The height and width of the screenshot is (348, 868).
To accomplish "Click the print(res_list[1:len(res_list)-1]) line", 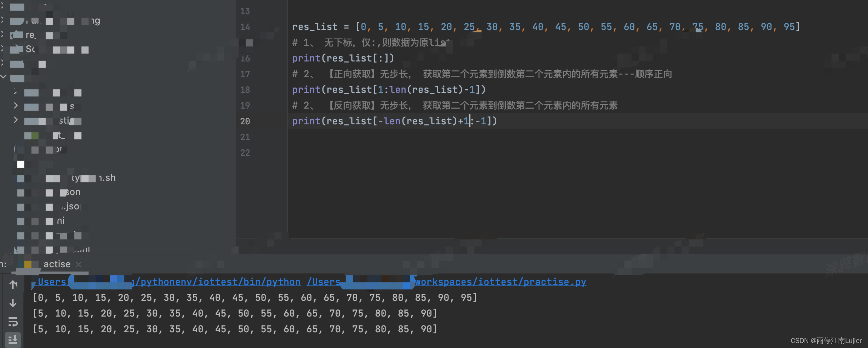I will 389,89.
